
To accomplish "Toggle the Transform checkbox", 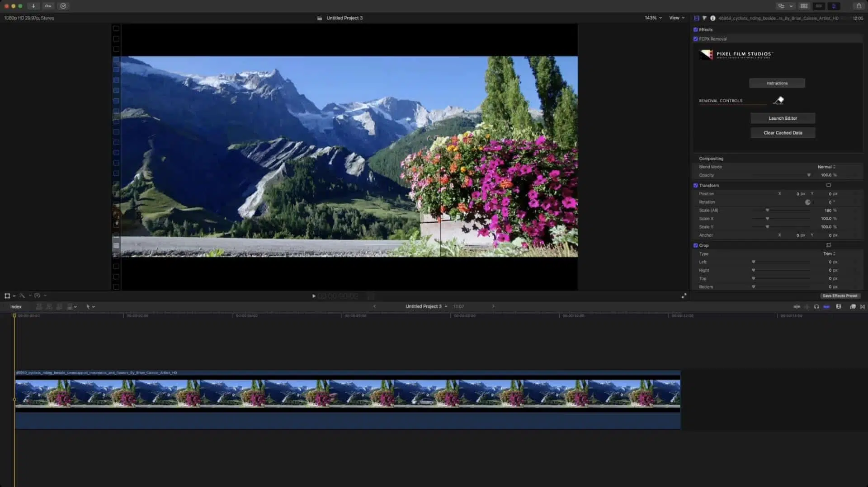I will pos(696,185).
